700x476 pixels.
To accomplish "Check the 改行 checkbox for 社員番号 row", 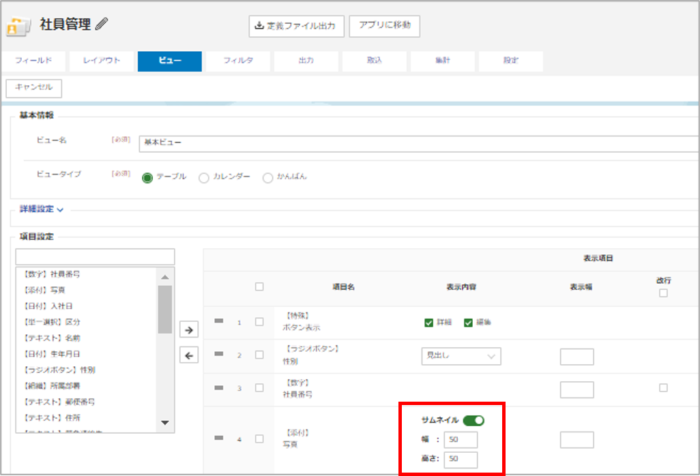I will pyautogui.click(x=663, y=388).
